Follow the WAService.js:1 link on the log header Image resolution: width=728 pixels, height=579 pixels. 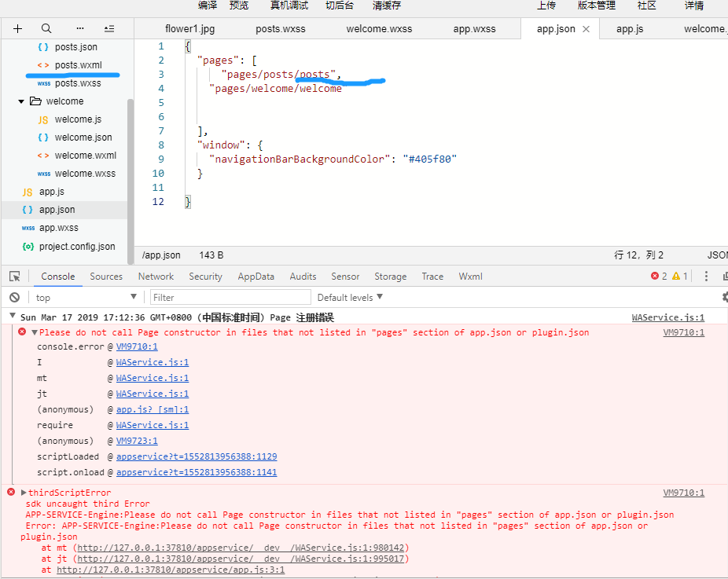coord(667,317)
